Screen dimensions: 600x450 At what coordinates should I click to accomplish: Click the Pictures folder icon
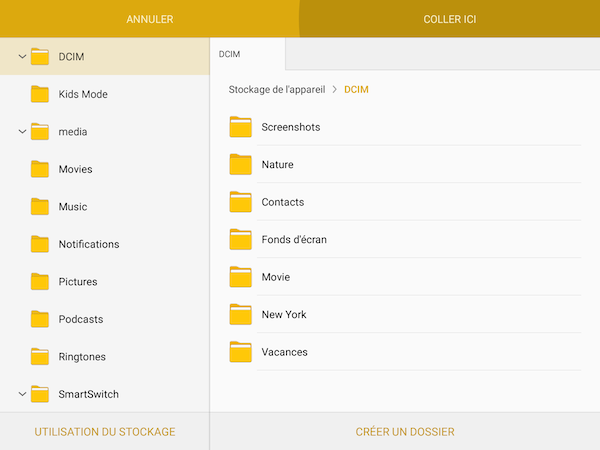pyautogui.click(x=40, y=282)
